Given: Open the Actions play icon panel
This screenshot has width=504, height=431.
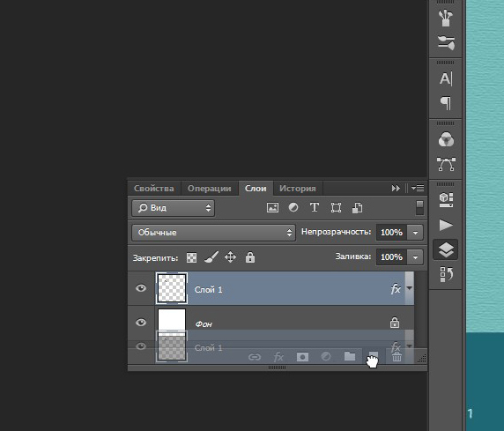Looking at the screenshot, I should click(x=446, y=225).
